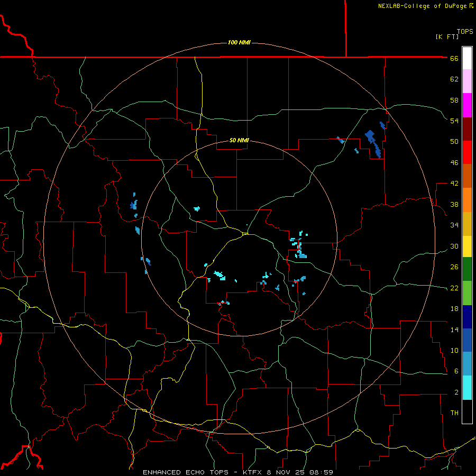The image size is (476, 476).
Task: Click the black TH threshold swatch
Action: pyautogui.click(x=467, y=411)
